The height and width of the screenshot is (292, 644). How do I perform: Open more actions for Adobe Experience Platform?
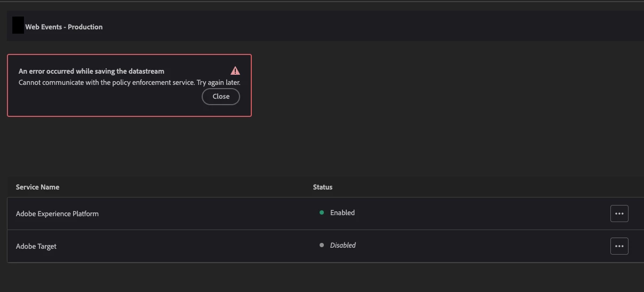click(619, 214)
